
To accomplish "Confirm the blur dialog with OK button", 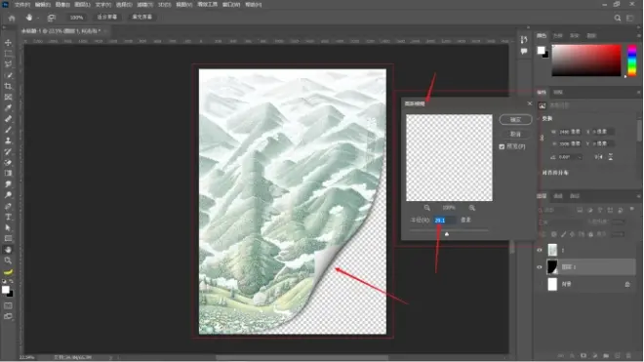I will 515,120.
